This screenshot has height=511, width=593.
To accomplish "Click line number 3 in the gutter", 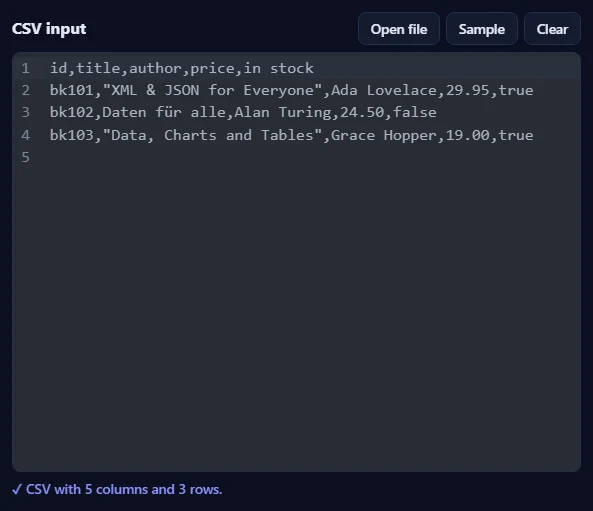I will (25, 112).
